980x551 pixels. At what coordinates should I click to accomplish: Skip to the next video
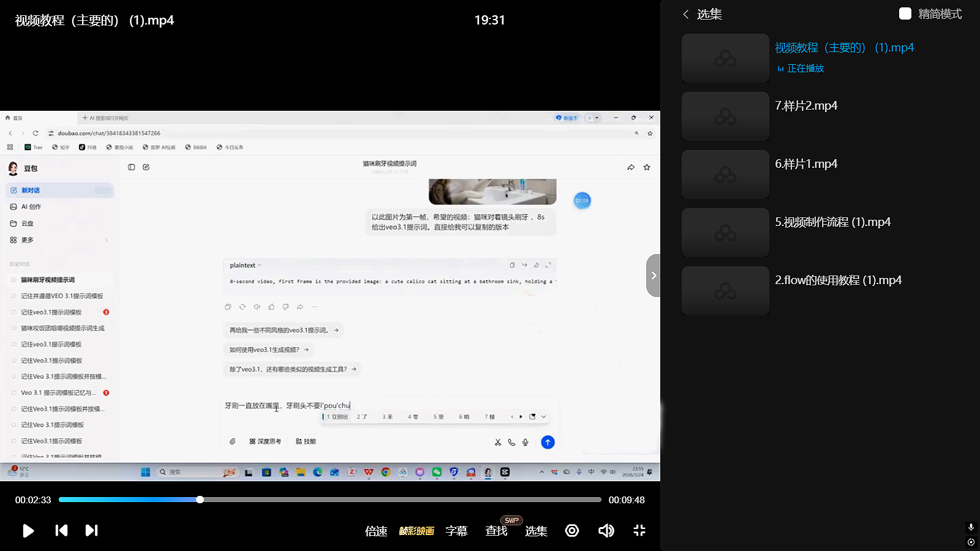click(x=91, y=531)
